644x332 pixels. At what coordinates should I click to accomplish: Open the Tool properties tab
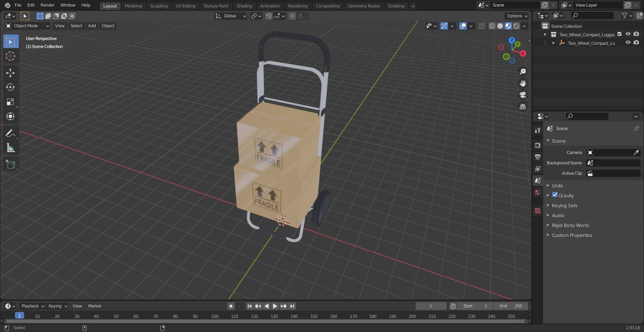click(x=537, y=130)
